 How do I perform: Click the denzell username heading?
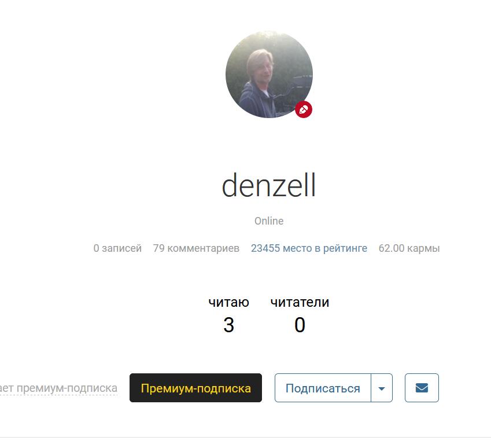(269, 185)
